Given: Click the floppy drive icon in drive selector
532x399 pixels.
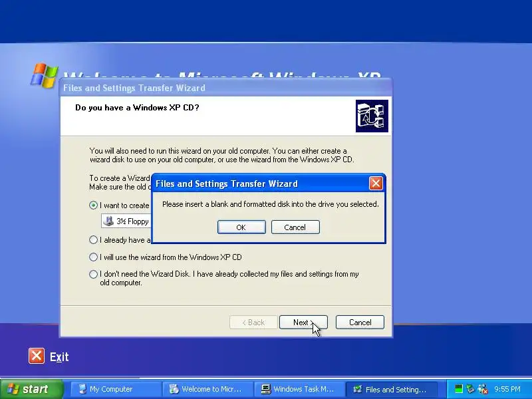Looking at the screenshot, I should point(108,221).
